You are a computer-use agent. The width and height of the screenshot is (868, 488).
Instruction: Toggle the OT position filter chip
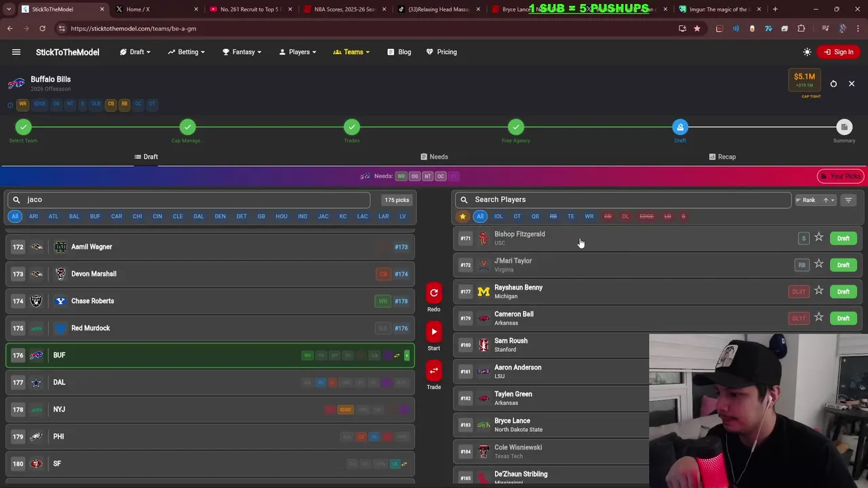pos(517,216)
